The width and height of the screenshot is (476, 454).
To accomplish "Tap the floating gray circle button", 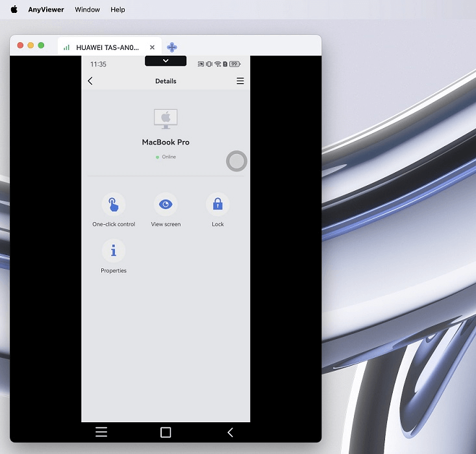I will coord(236,161).
